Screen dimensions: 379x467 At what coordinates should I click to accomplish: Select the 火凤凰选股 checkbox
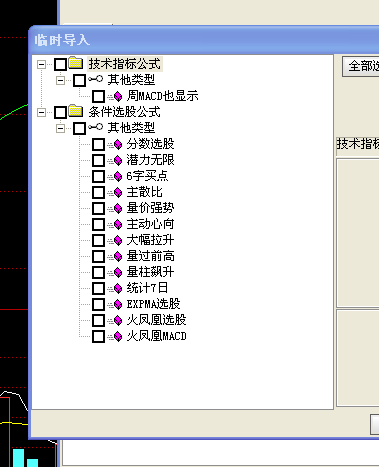click(x=98, y=320)
